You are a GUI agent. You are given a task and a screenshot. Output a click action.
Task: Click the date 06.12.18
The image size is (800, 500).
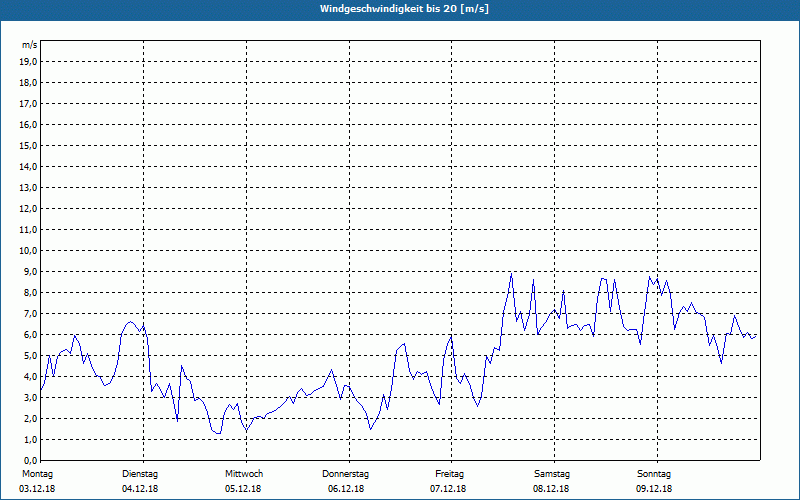346,489
